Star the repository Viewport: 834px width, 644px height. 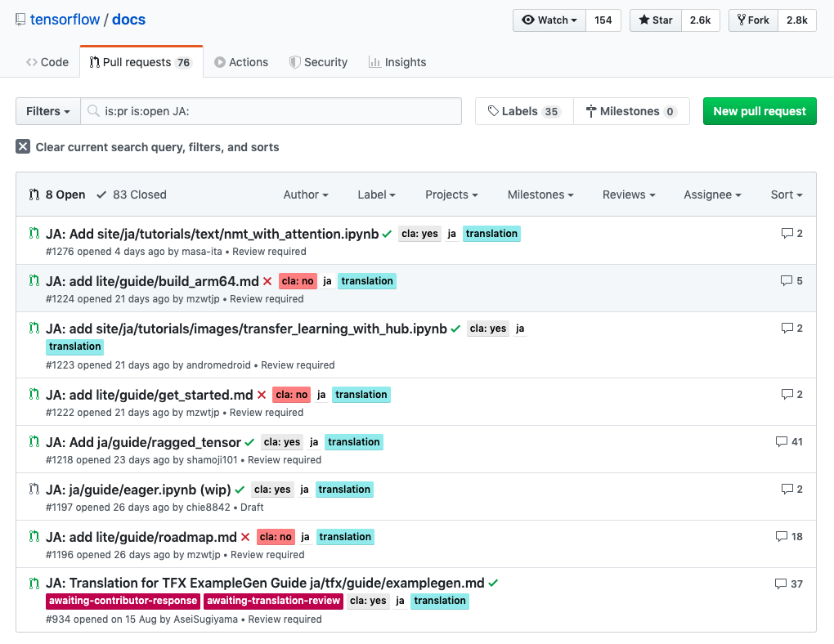pos(655,20)
